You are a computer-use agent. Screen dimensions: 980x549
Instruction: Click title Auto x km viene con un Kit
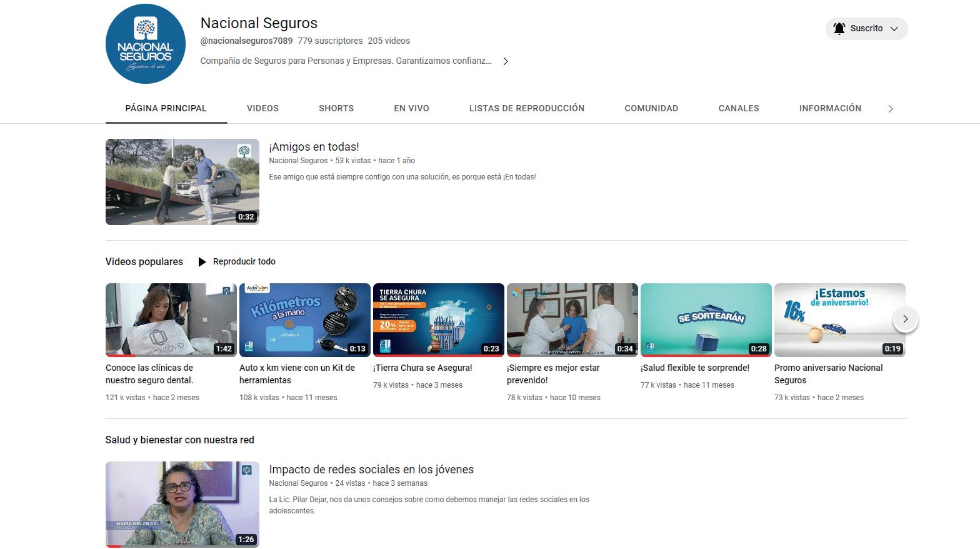pyautogui.click(x=297, y=374)
